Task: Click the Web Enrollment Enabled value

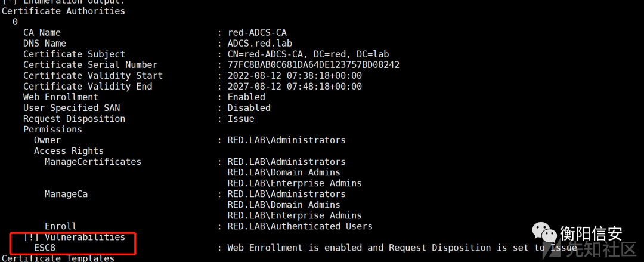Action: [246, 97]
